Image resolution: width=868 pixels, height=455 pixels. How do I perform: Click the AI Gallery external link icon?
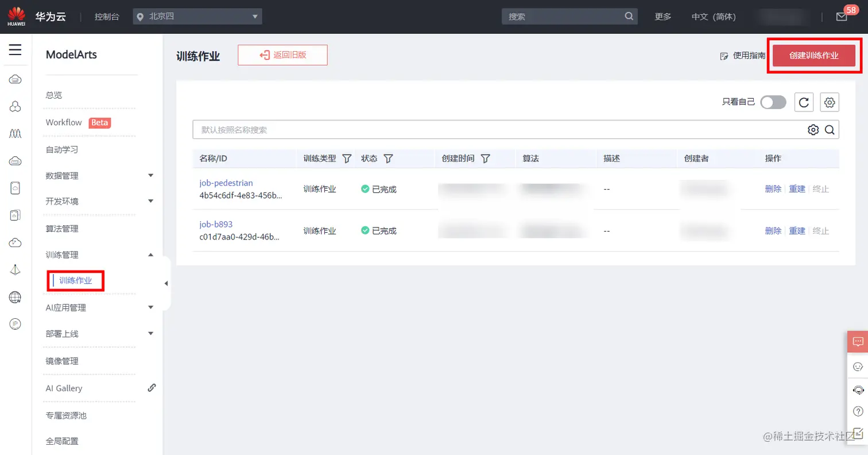pos(152,388)
